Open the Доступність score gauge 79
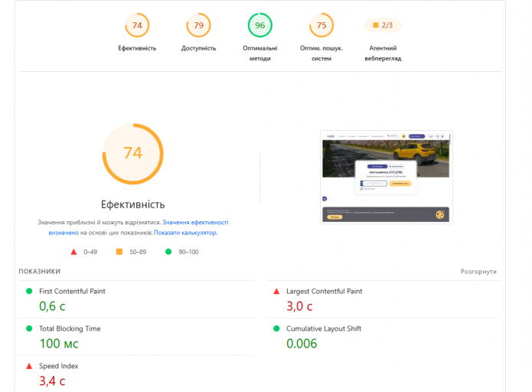532x392 pixels. [198, 25]
